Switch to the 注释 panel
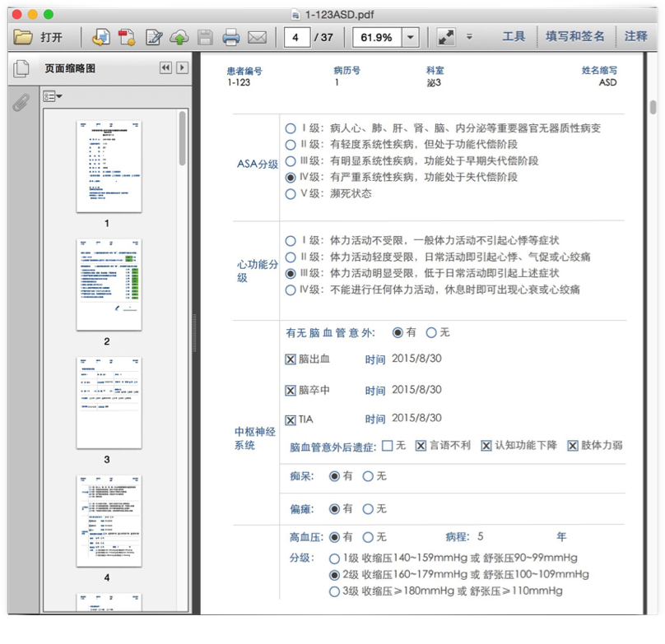The image size is (665, 644). [636, 37]
